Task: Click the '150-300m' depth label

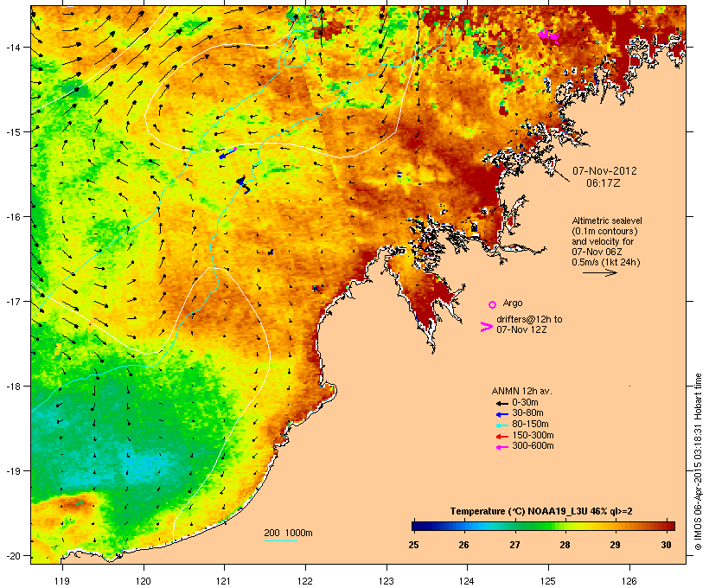Action: 533,435
